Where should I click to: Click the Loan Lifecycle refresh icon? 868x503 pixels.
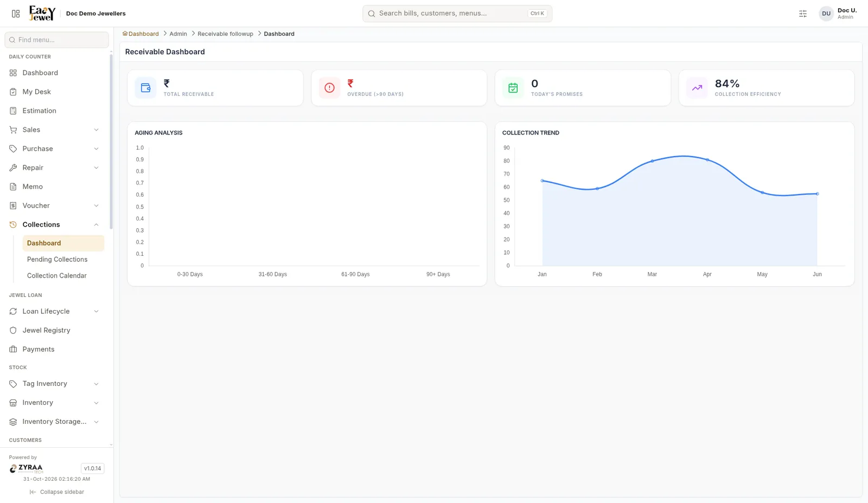[x=13, y=311]
